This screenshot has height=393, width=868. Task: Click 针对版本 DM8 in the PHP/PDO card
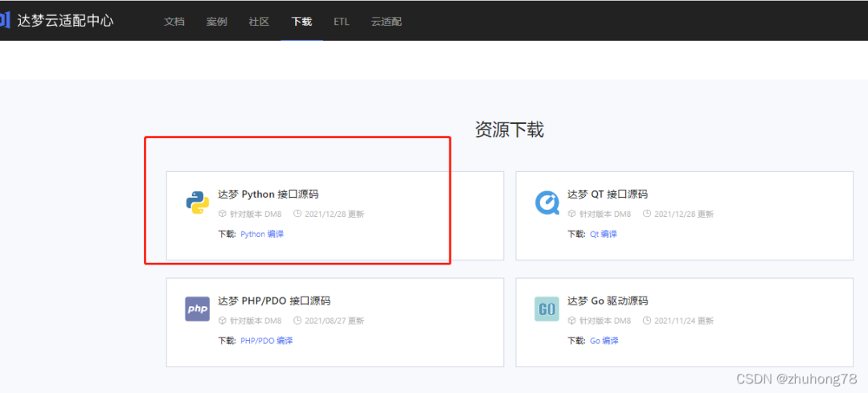pyautogui.click(x=256, y=321)
